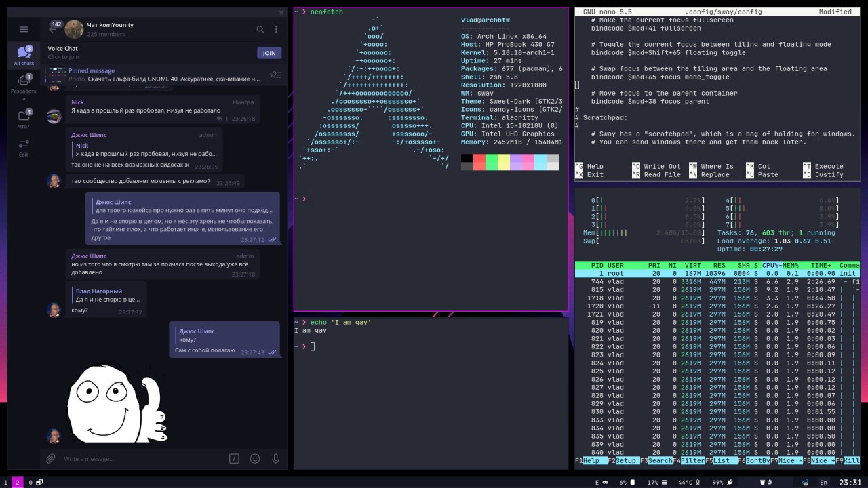Select htop process row PID 1718
The height and width of the screenshot is (488, 868).
pos(717,298)
